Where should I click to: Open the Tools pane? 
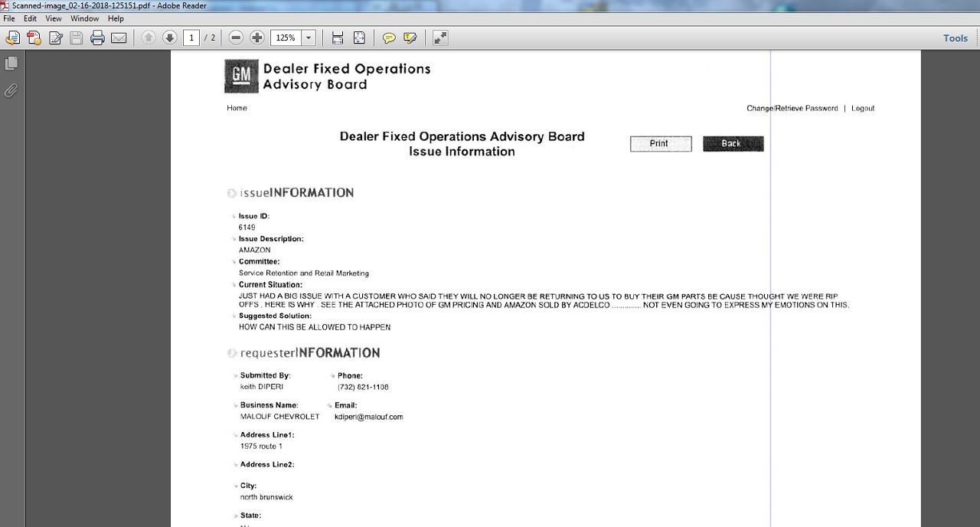(x=955, y=38)
